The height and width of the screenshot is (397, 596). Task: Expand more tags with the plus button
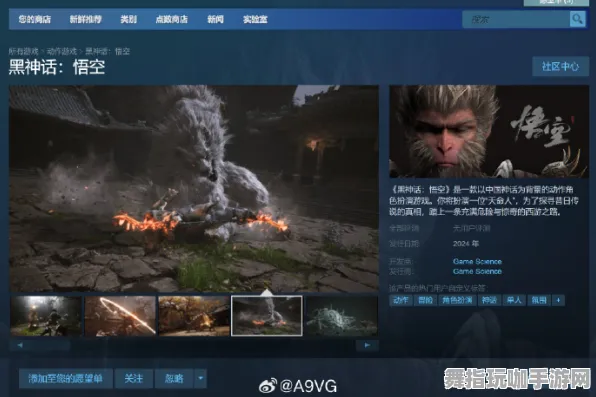[558, 300]
